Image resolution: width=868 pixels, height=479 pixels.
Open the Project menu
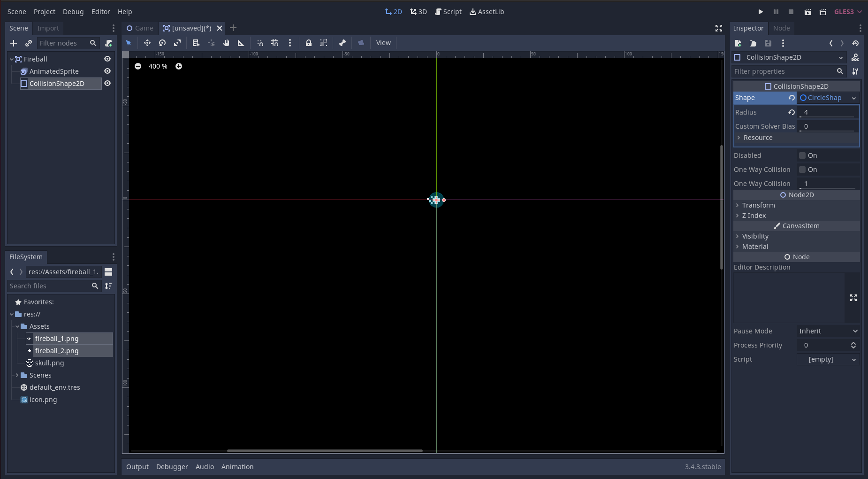click(x=44, y=12)
